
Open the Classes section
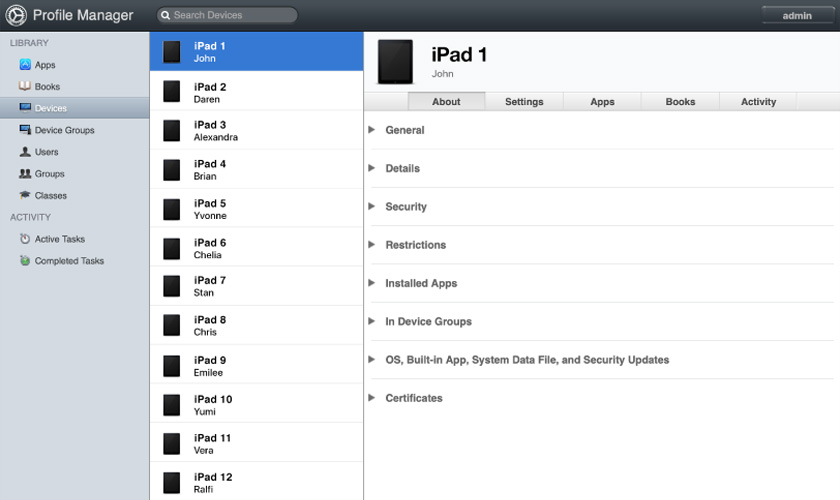pyautogui.click(x=51, y=196)
